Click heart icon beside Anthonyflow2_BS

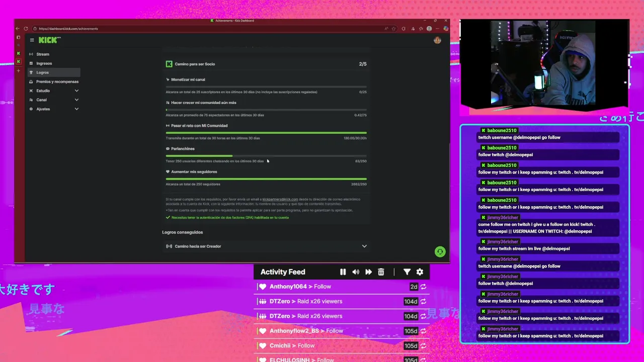pyautogui.click(x=262, y=331)
